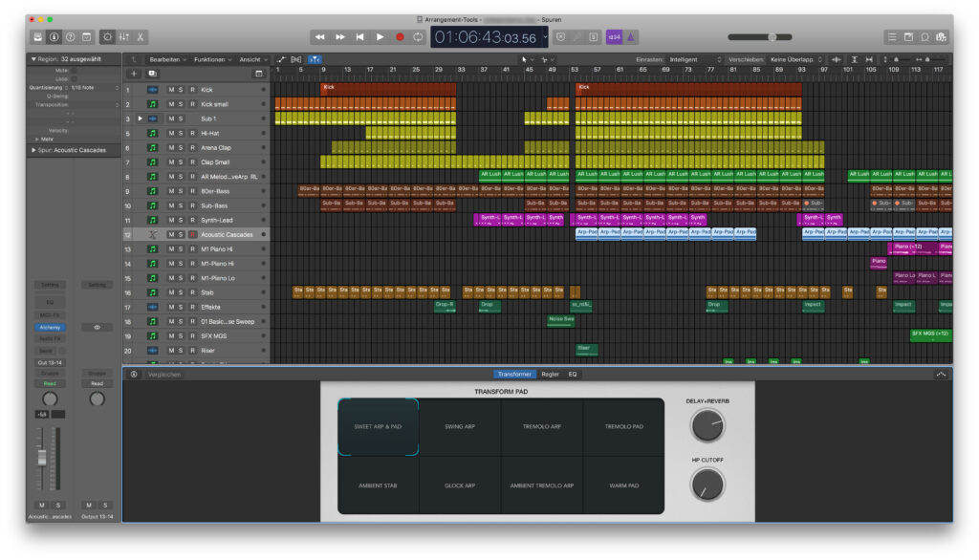The height and width of the screenshot is (560, 979).
Task: Open the pointer left-click tool menu
Action: point(527,59)
